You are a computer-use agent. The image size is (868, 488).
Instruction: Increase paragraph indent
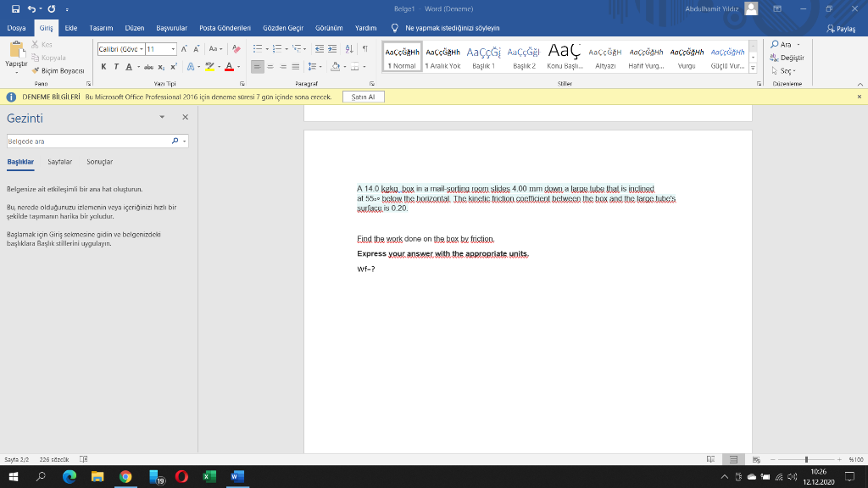tap(332, 48)
